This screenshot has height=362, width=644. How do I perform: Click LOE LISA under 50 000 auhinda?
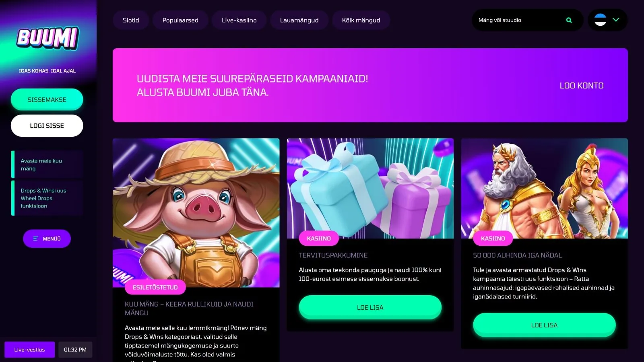pos(544,325)
